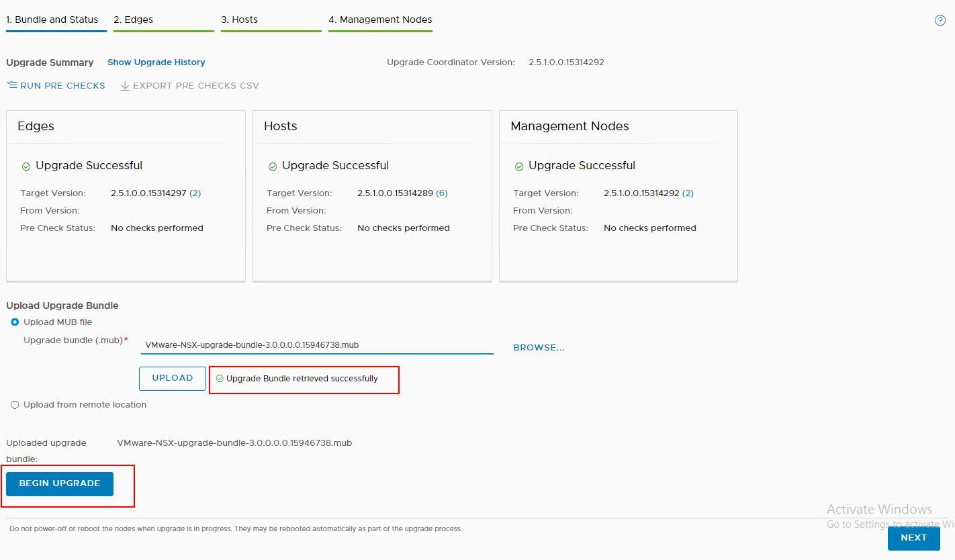
Task: Click Upgrade Coordinator Version value 2.5.1.0.0.15314292
Action: (x=566, y=62)
